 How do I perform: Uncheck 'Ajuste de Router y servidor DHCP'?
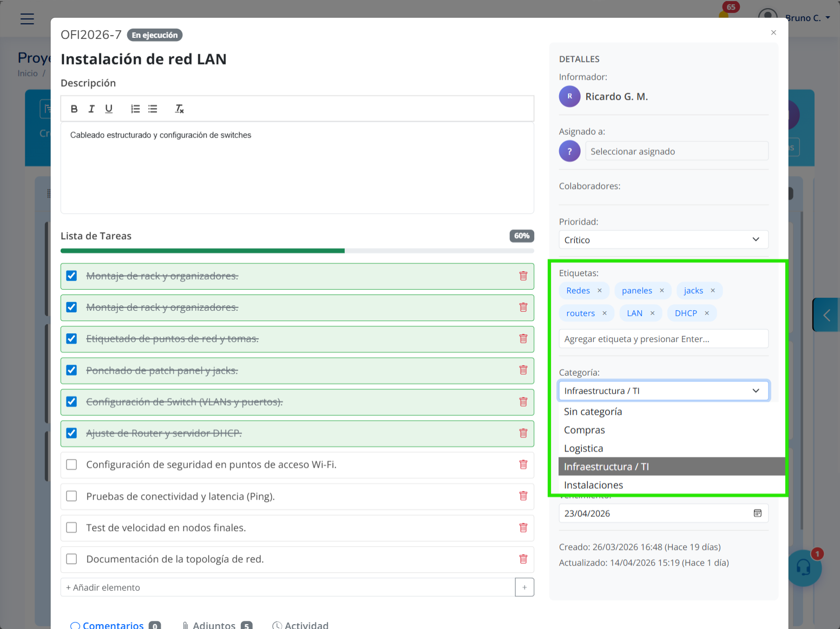71,433
